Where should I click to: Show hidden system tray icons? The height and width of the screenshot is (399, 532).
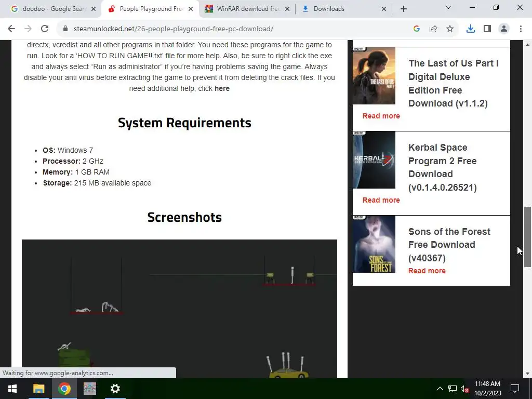[x=440, y=389]
